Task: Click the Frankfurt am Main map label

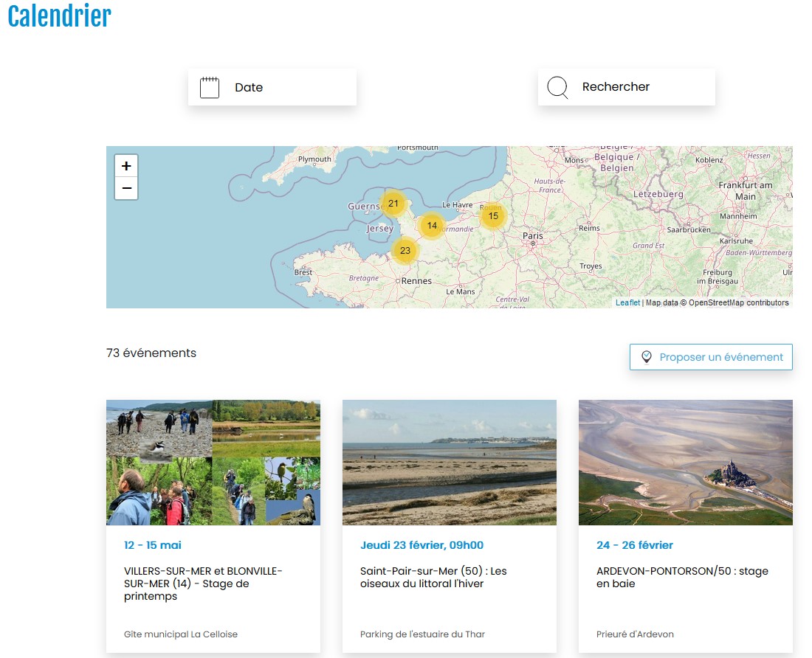Action: 746,191
